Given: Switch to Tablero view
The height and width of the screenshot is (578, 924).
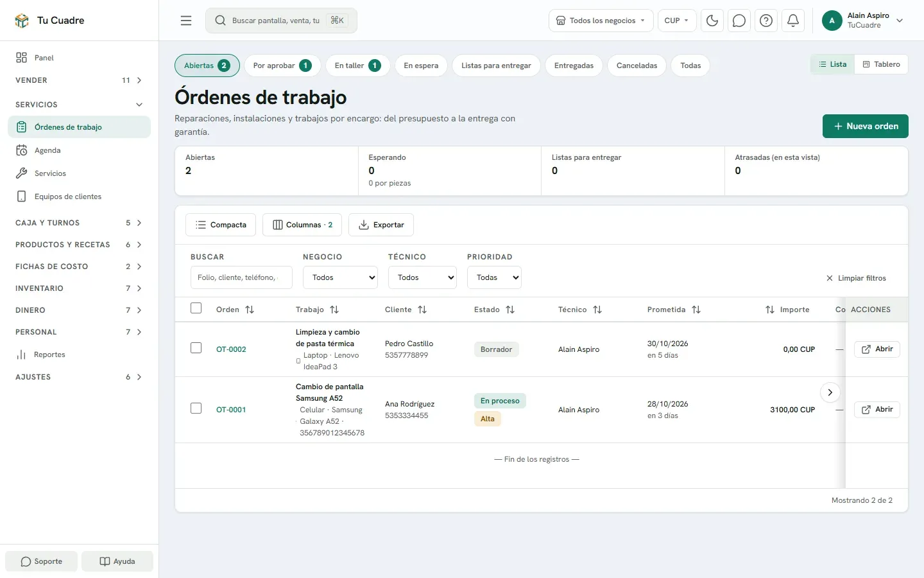Looking at the screenshot, I should 881,64.
